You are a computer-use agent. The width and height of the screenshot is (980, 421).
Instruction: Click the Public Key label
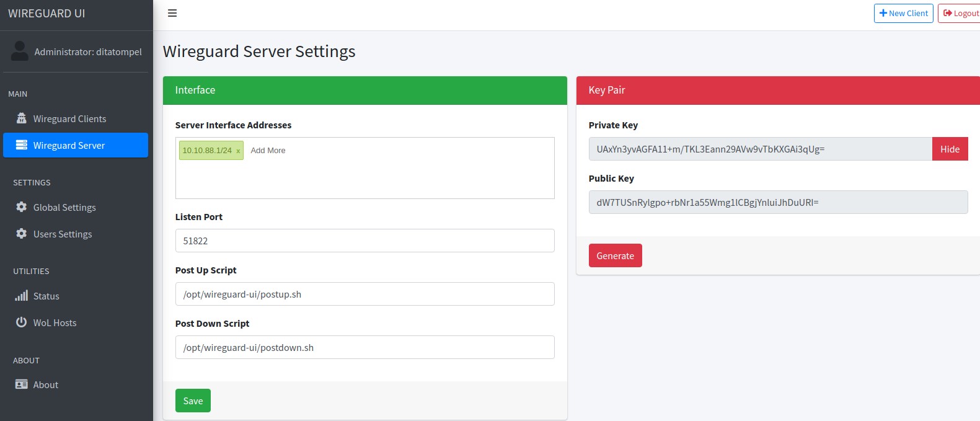611,179
